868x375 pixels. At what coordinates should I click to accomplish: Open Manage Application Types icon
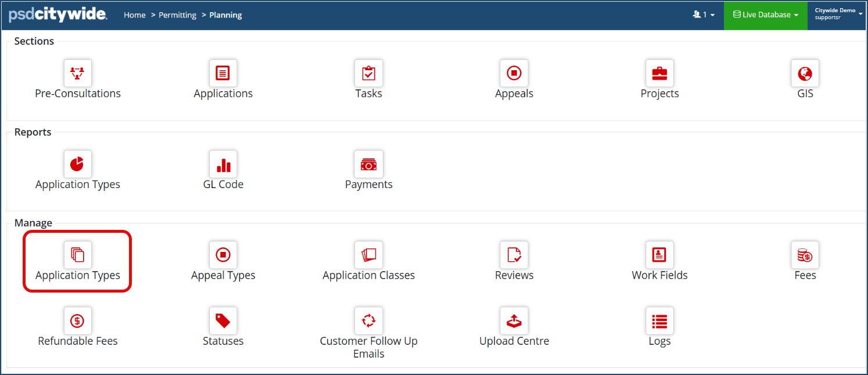click(x=78, y=255)
